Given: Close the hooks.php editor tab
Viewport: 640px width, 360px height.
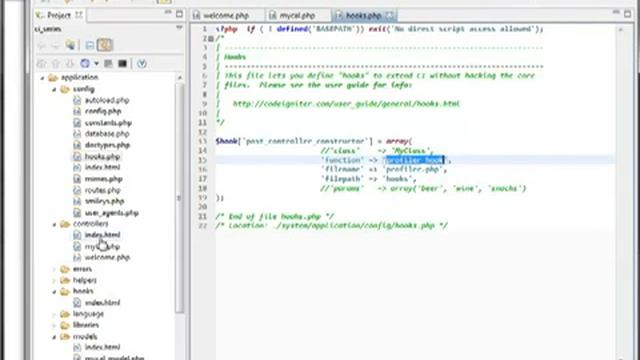Looking at the screenshot, I should click(x=389, y=16).
